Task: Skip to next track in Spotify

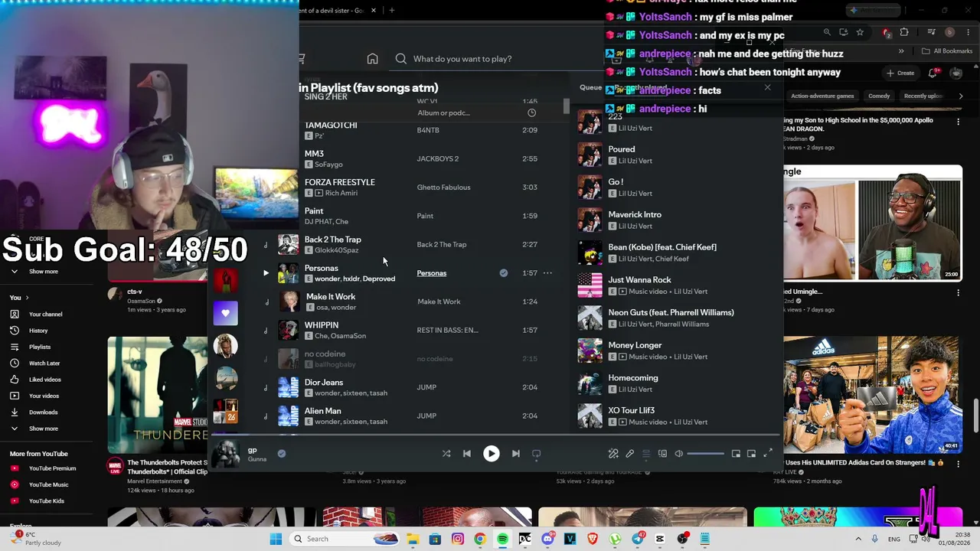Action: pyautogui.click(x=516, y=454)
